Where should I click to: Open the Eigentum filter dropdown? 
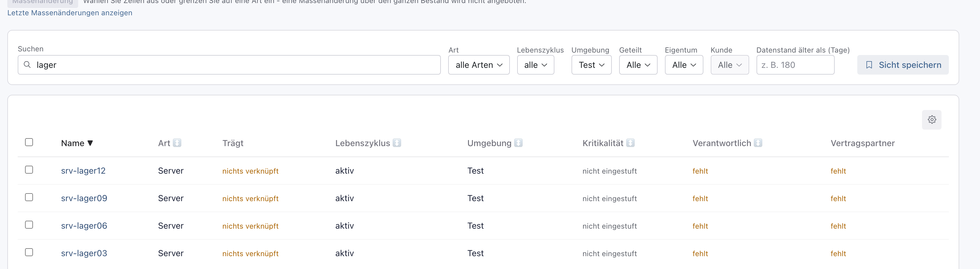click(684, 65)
